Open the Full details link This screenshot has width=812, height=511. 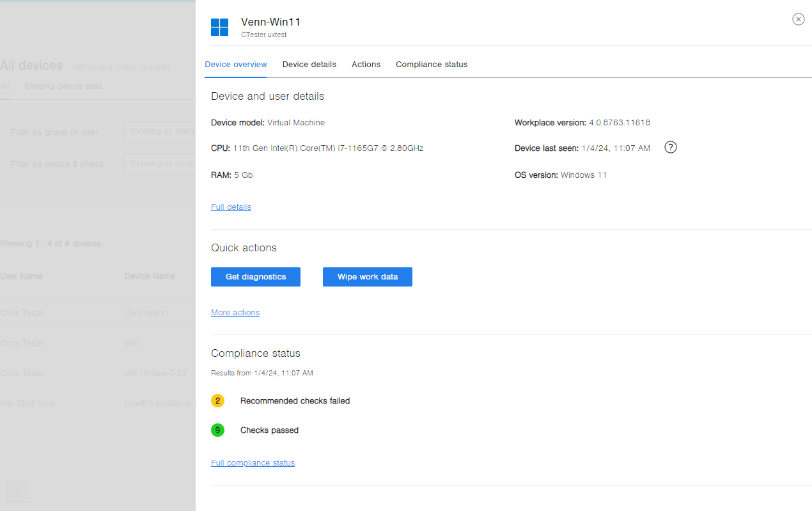[231, 207]
